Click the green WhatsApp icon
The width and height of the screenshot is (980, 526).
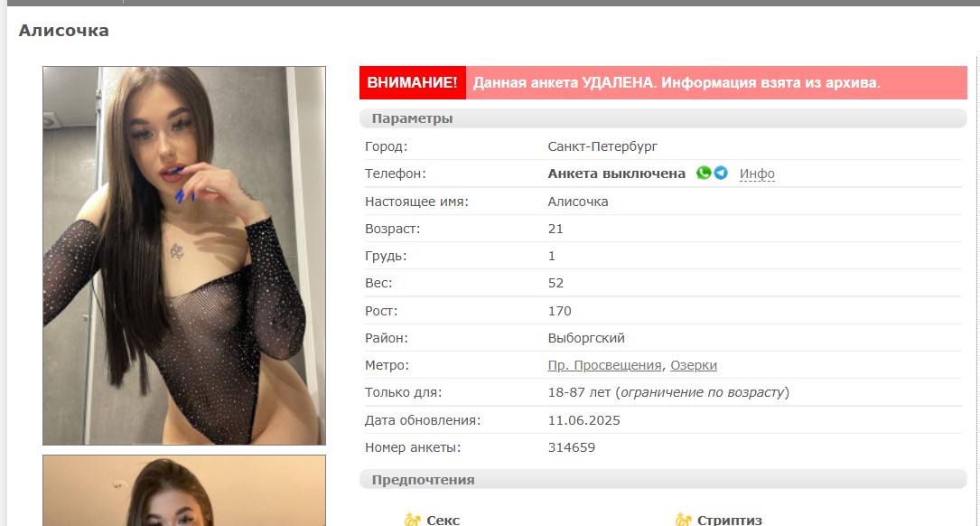pos(704,173)
